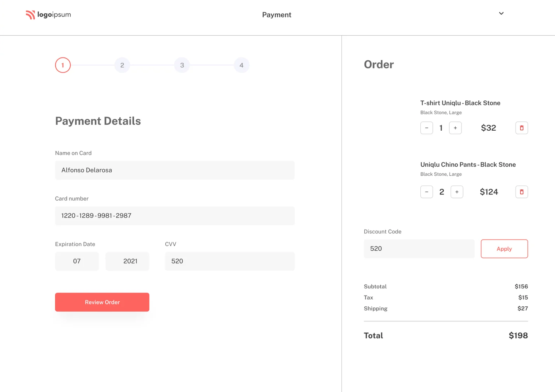
Task: Decrease T-shirt quantity with minus button
Action: tap(426, 128)
